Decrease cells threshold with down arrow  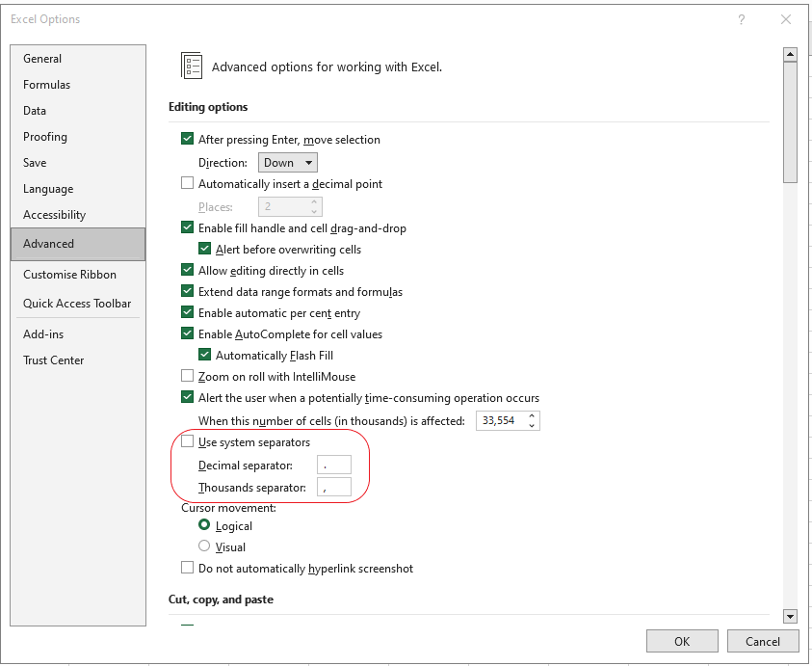pos(532,425)
